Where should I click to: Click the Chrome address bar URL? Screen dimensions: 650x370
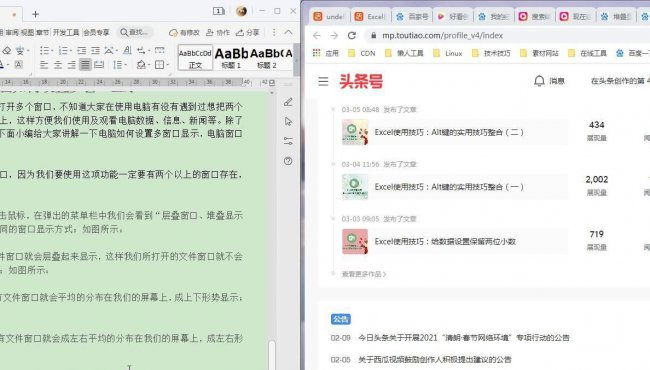[442, 36]
